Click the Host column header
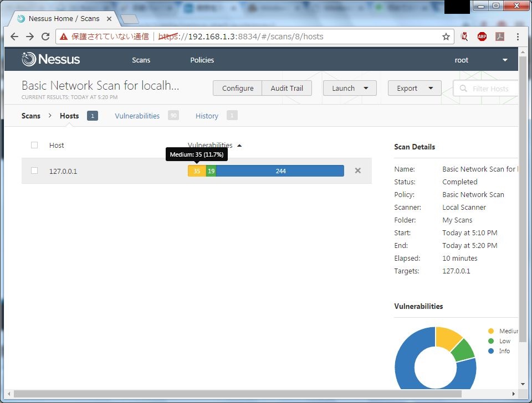Screen dimensions: 532x403 coord(57,145)
